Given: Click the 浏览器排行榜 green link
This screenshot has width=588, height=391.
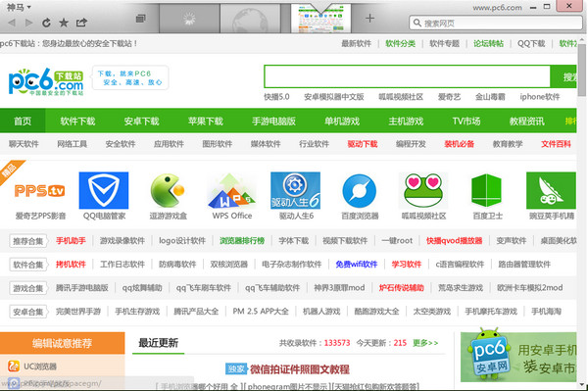Looking at the screenshot, I should coord(242,241).
